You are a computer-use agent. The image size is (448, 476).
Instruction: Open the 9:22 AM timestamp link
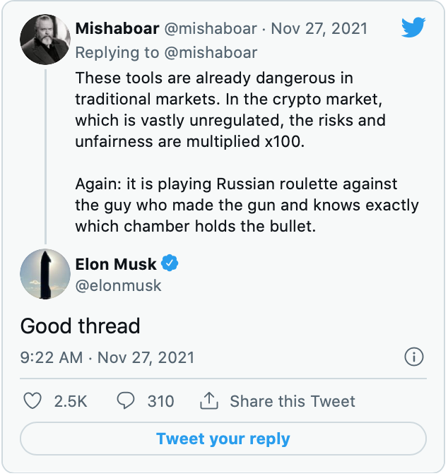pos(51,357)
